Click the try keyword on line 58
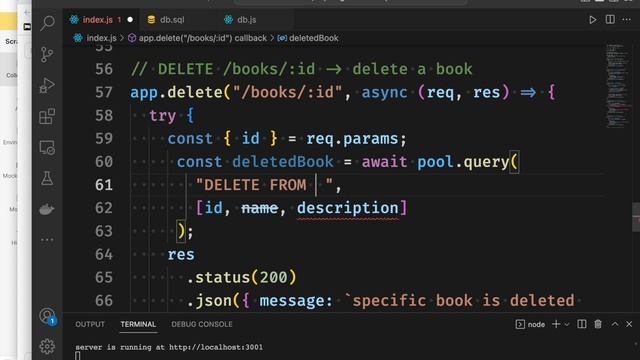This screenshot has height=360, width=640. (162, 116)
